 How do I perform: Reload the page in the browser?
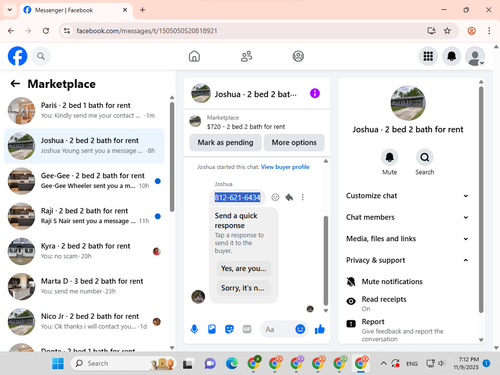point(46,31)
